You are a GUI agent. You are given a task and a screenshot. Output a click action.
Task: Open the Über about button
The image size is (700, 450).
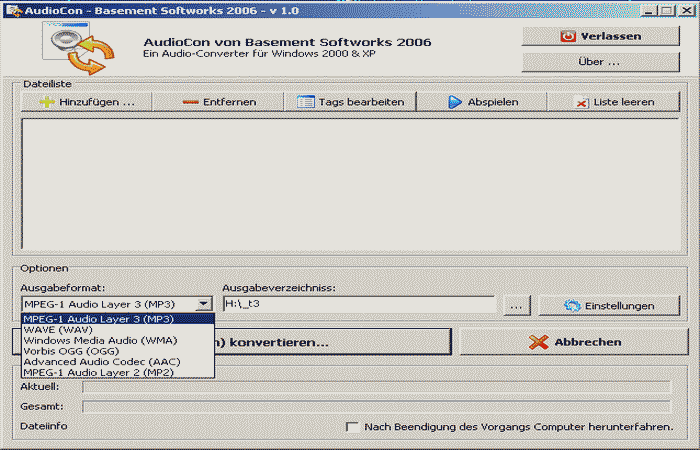(599, 62)
